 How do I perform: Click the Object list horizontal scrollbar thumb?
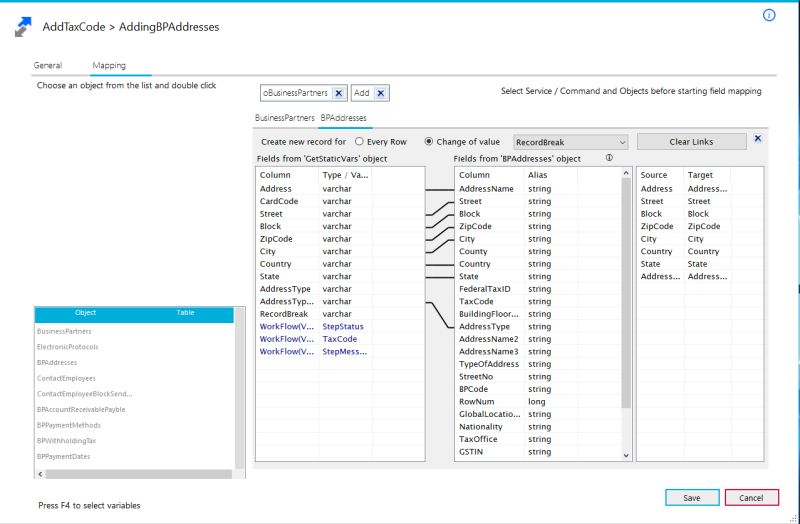(x=139, y=474)
